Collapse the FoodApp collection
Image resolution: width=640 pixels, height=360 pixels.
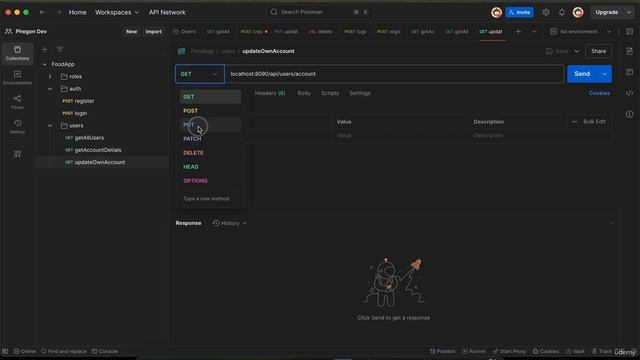tap(45, 64)
